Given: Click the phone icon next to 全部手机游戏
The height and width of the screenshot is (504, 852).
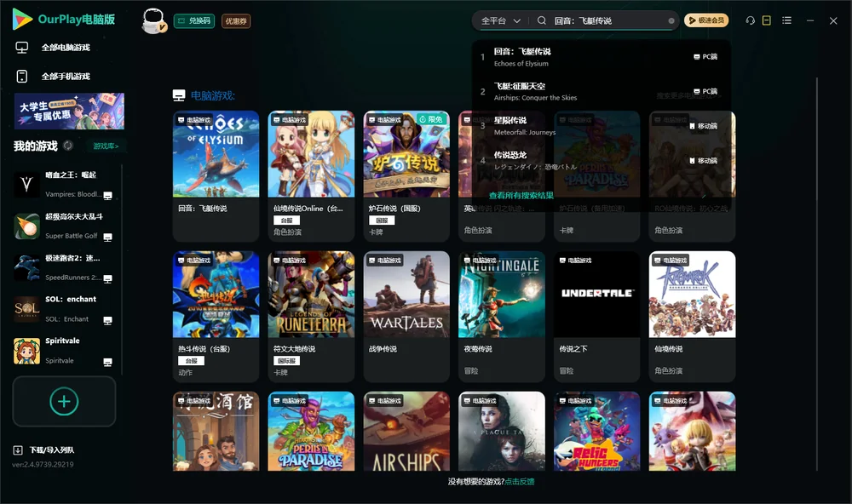Looking at the screenshot, I should tap(22, 77).
